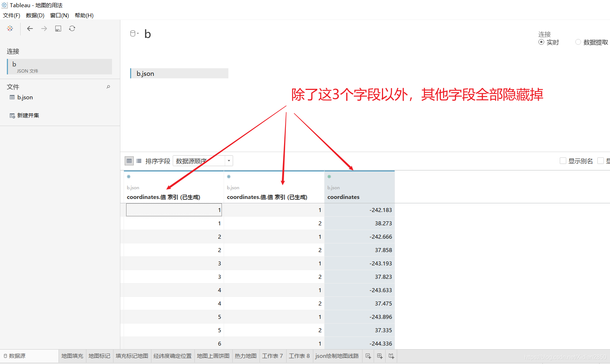This screenshot has width=610, height=364.
Task: Click the cell with value -243.193
Action: (x=360, y=263)
